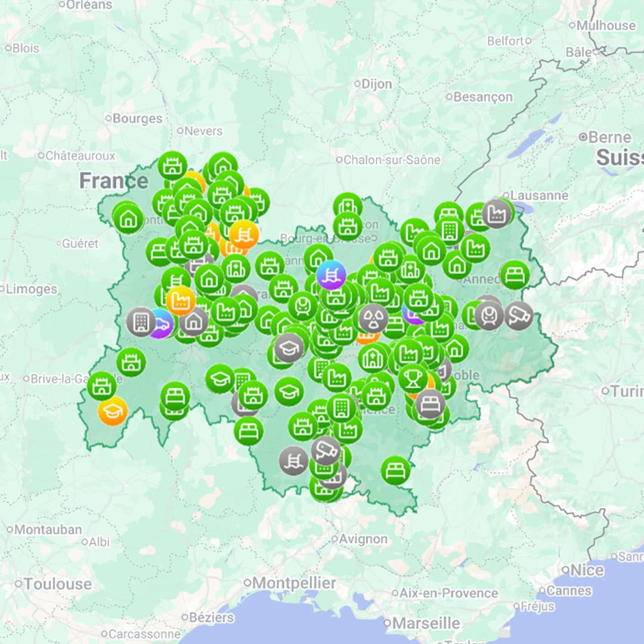Open the orange factory marker
Image resolution: width=644 pixels, height=644 pixels.
tap(181, 301)
